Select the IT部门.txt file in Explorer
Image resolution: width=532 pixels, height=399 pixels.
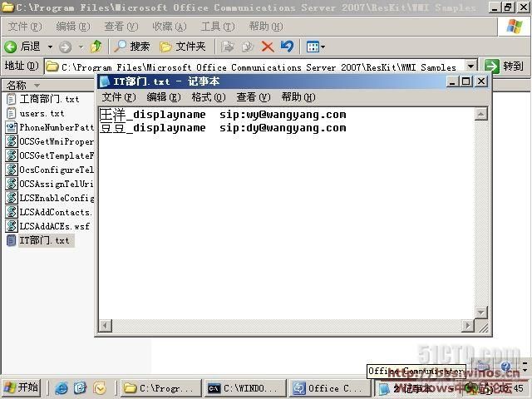[x=40, y=240]
